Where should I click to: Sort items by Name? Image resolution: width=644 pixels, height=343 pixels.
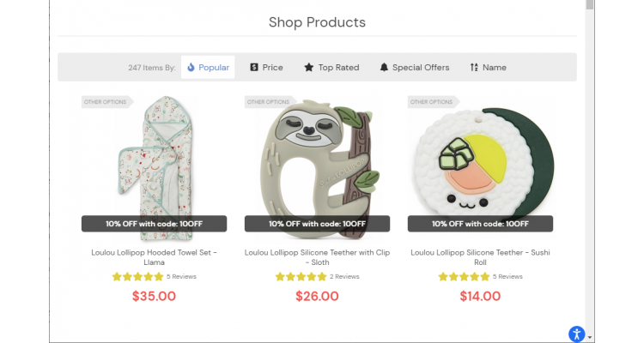coord(489,67)
